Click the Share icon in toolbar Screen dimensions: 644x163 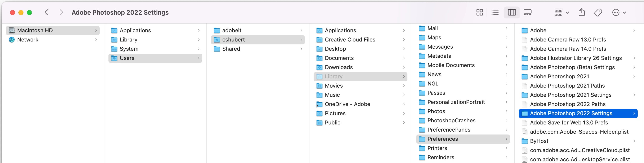581,13
